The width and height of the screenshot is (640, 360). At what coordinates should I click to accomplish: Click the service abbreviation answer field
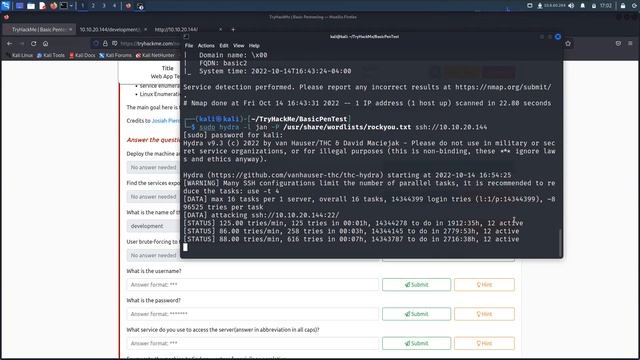[x=252, y=343]
